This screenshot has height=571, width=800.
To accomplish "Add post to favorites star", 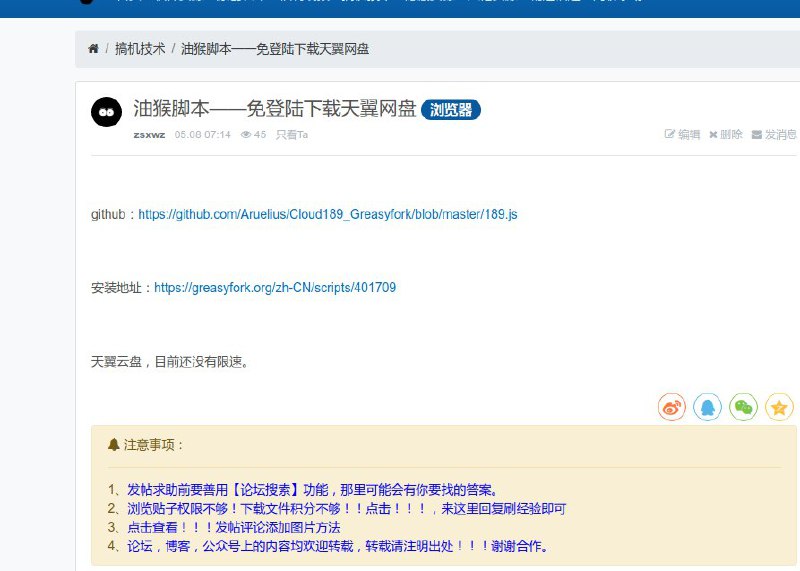I will pyautogui.click(x=779, y=407).
